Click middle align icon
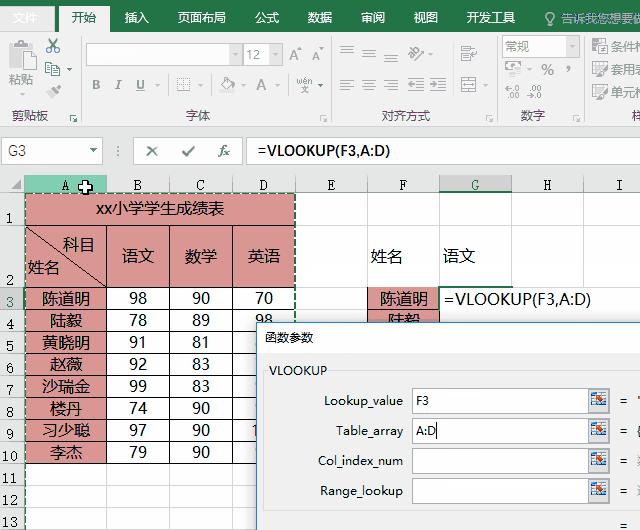Screen dimensions: 640x530 click(369, 53)
